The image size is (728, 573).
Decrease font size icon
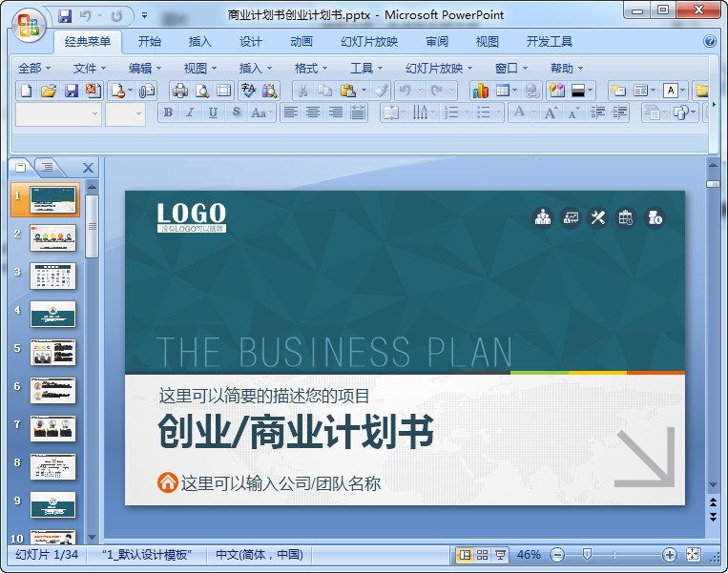coord(573,113)
